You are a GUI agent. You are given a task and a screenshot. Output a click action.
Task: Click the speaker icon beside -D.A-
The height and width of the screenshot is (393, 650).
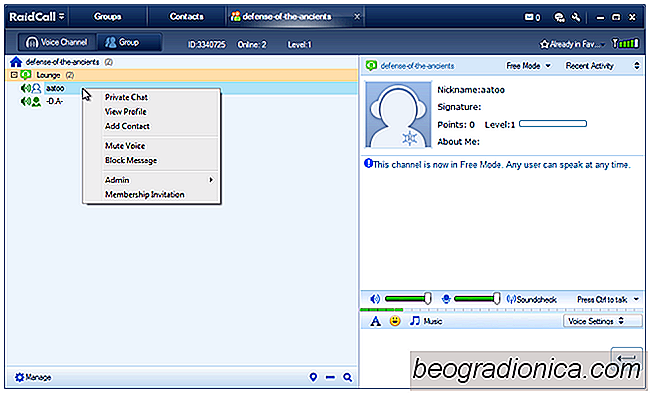click(x=25, y=102)
